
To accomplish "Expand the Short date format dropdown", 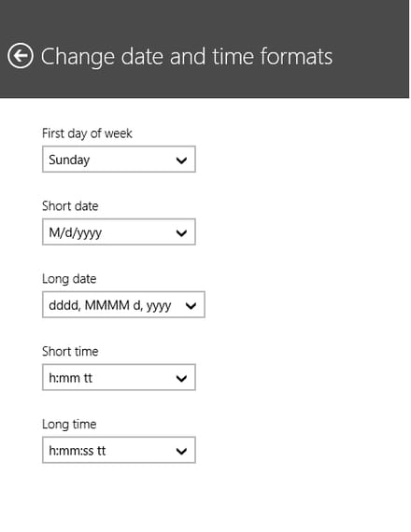I will (x=119, y=232).
